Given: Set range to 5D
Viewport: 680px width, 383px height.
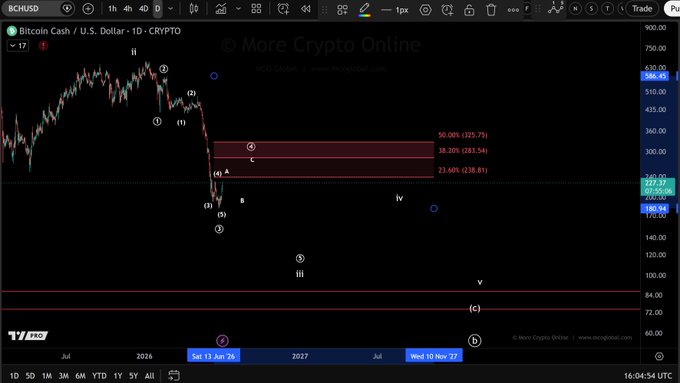Looking at the screenshot, I should 30,376.
